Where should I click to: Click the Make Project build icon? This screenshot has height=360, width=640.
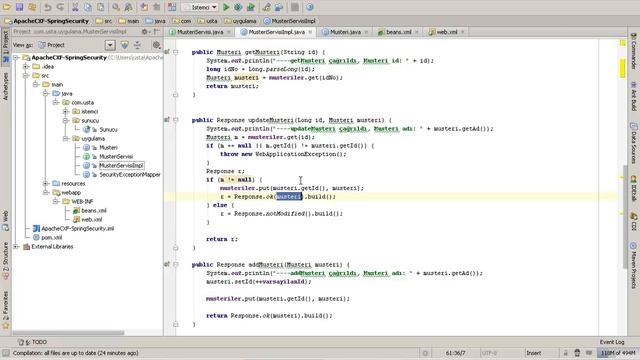click(172, 7)
